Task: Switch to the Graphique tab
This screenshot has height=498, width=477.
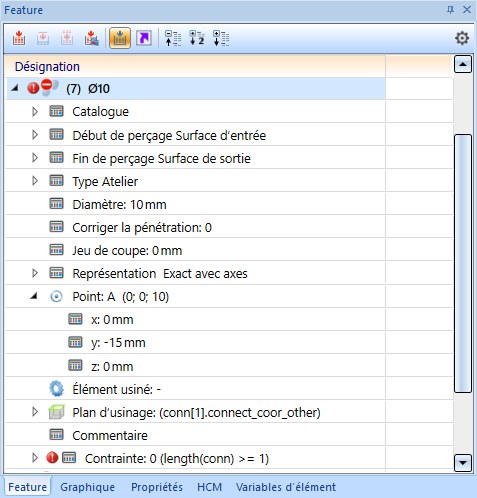Action: click(87, 487)
